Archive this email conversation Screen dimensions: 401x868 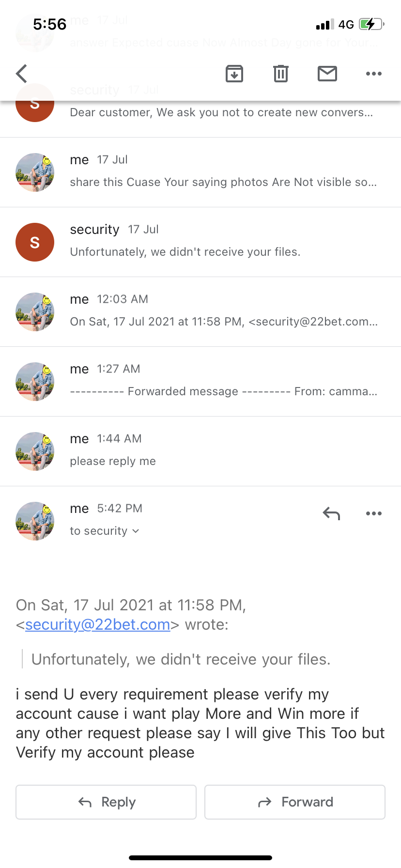[234, 74]
